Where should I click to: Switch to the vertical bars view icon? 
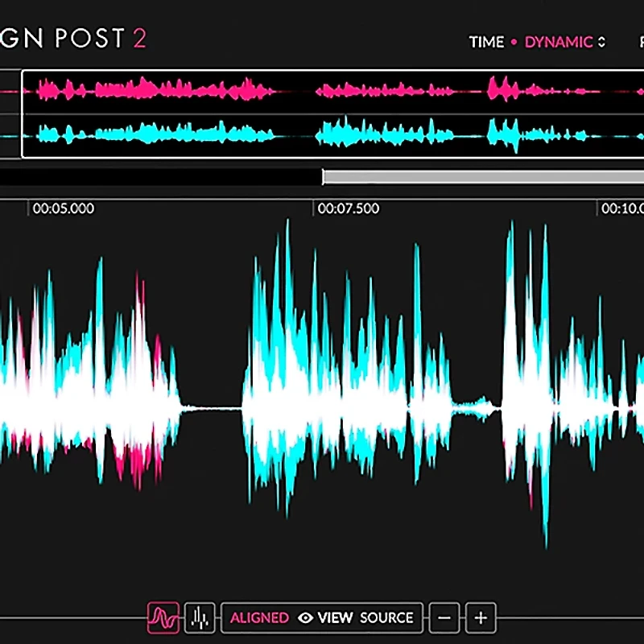pos(199,617)
